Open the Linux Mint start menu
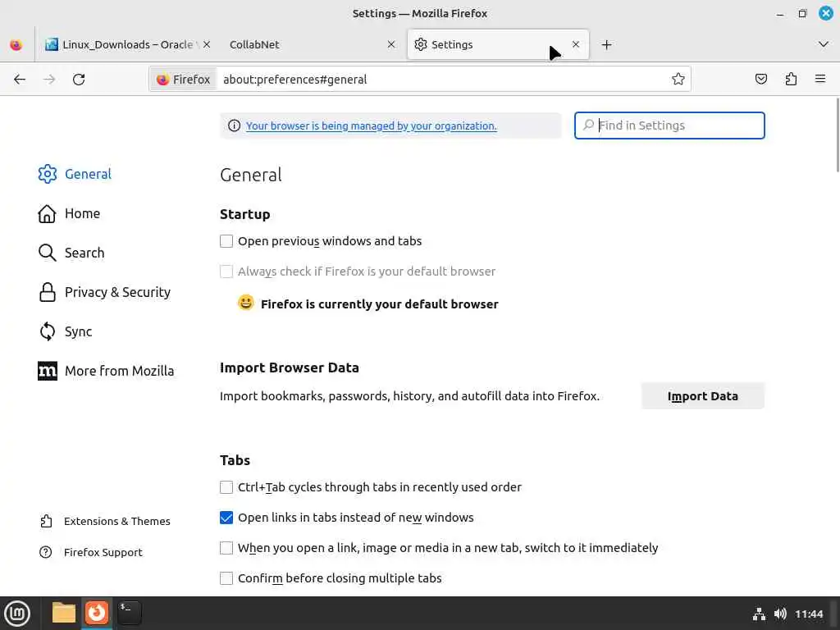The image size is (840, 630). (x=17, y=613)
